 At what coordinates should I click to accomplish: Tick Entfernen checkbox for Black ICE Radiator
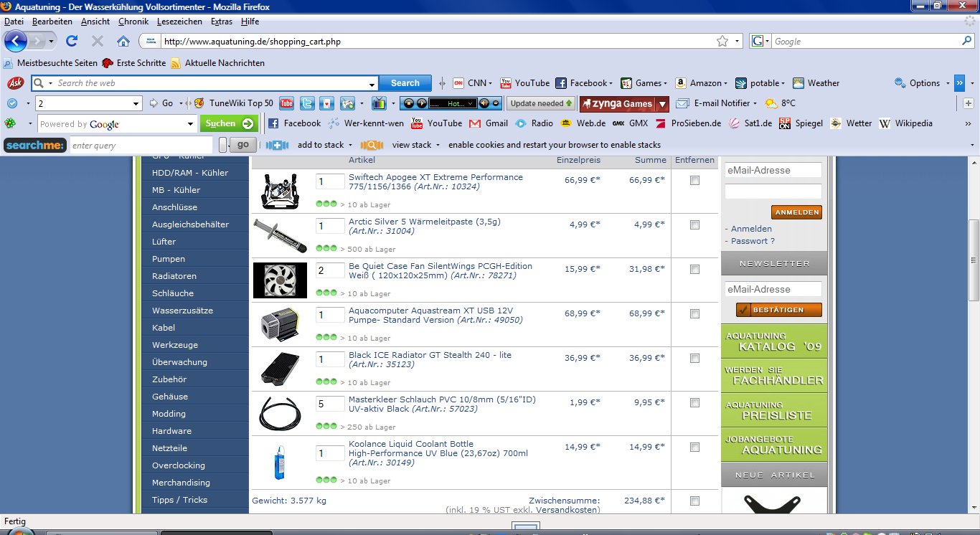694,359
